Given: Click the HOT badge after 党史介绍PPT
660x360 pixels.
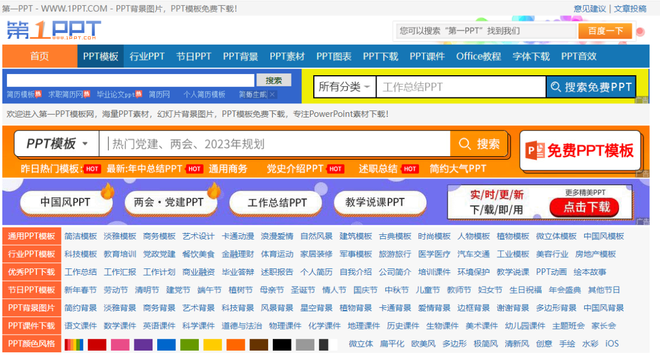Looking at the screenshot, I should pyautogui.click(x=335, y=169).
